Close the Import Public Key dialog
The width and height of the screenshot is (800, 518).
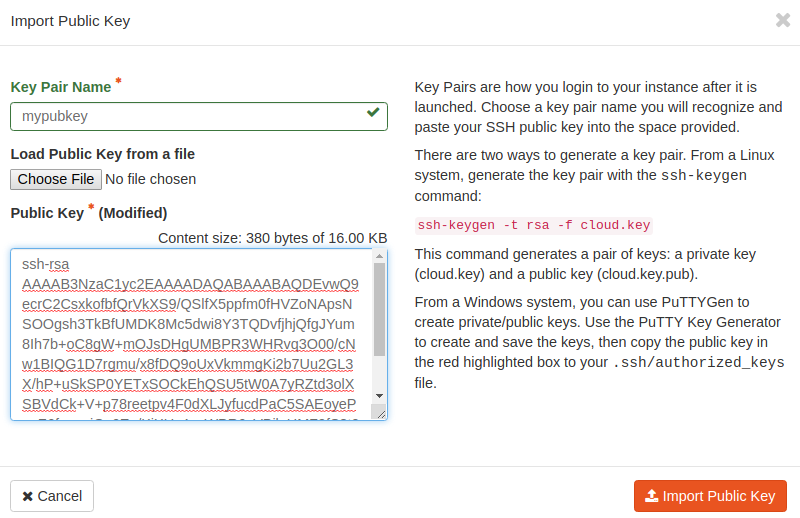point(782,20)
